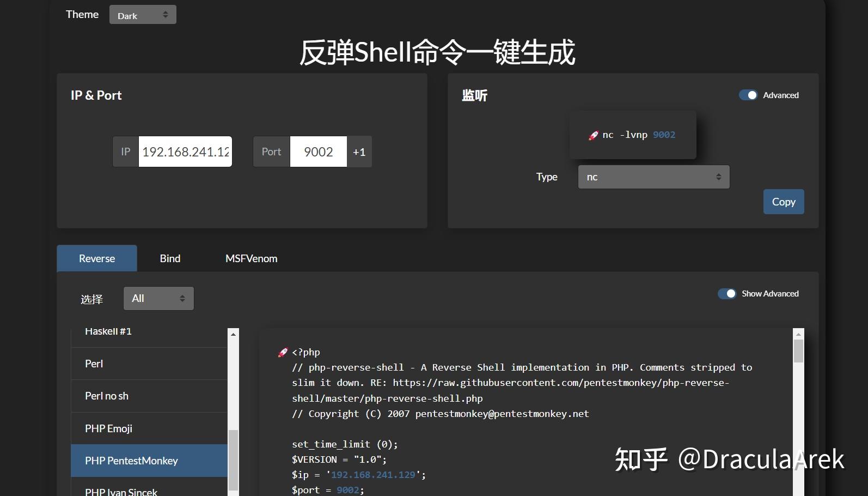The height and width of the screenshot is (496, 868).
Task: Click the code panel scrollbar up arrow
Action: (x=799, y=334)
